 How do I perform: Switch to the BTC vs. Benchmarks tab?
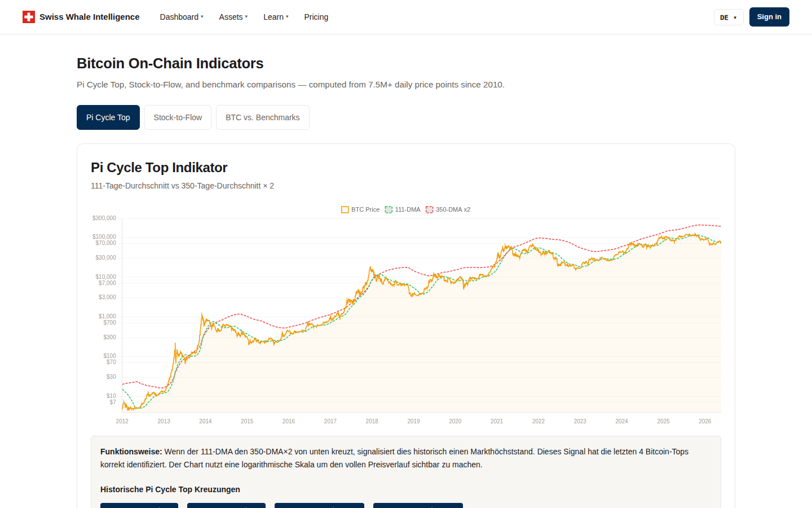(x=263, y=117)
